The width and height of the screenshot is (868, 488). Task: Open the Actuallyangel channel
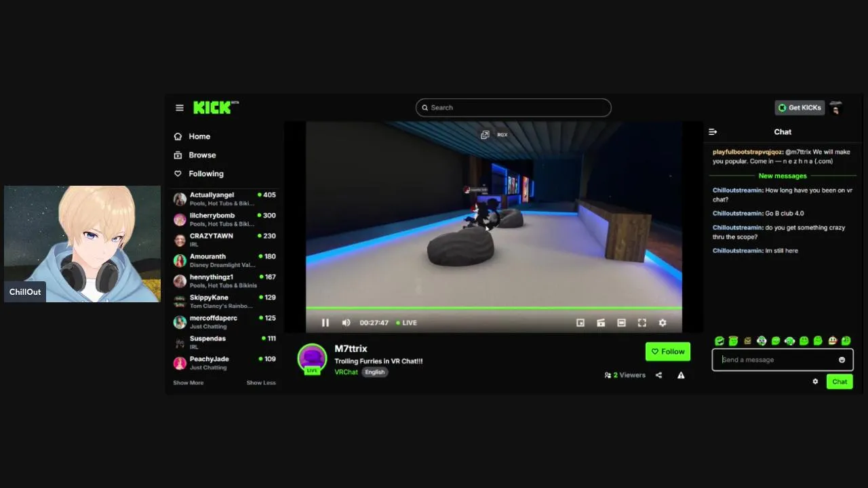coord(225,199)
